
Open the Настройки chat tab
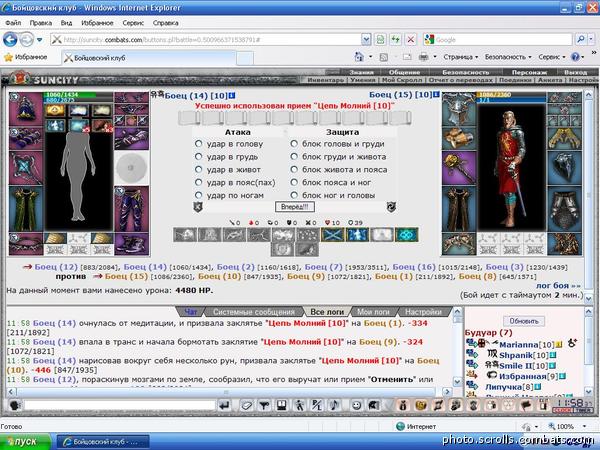[424, 312]
